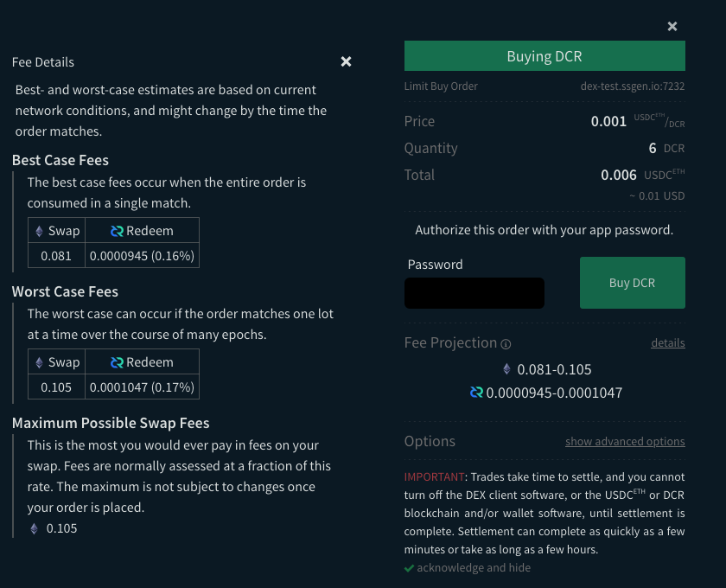
Task: Click the Fee Projection info icon
Action: pos(506,344)
